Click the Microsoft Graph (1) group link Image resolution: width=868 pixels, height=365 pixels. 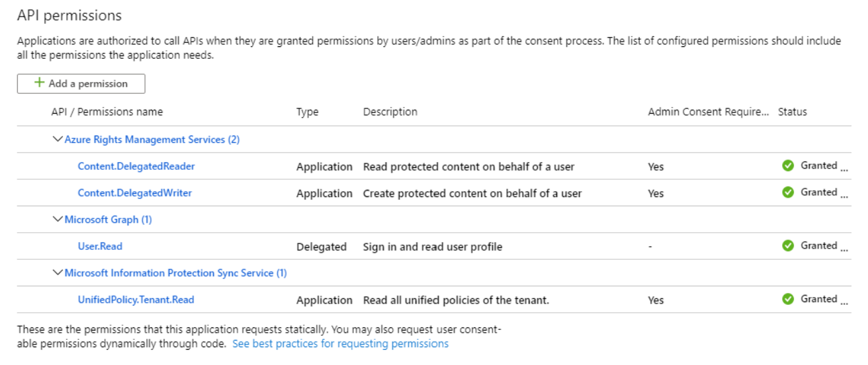108,220
